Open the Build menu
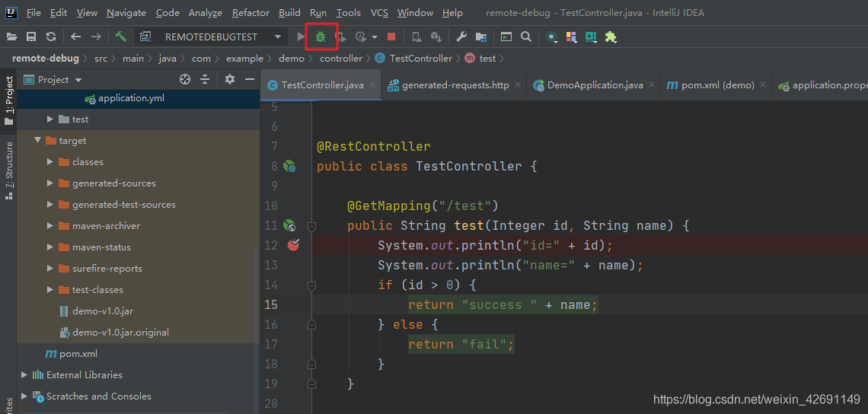The image size is (868, 414). tap(289, 12)
